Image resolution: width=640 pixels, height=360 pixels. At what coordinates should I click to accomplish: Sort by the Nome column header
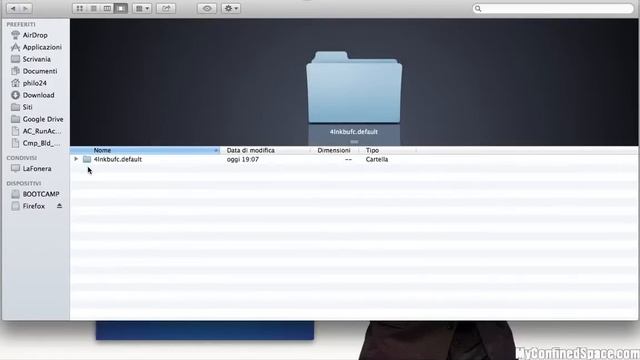coord(145,150)
